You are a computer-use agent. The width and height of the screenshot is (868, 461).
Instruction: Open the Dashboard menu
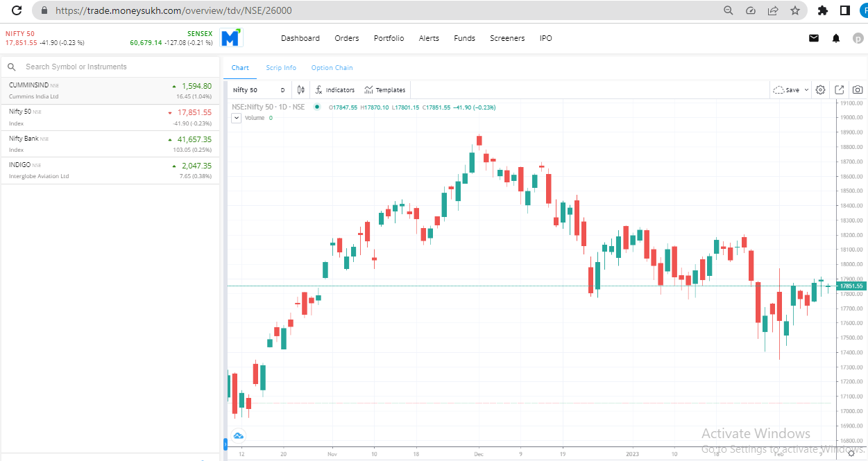tap(300, 38)
